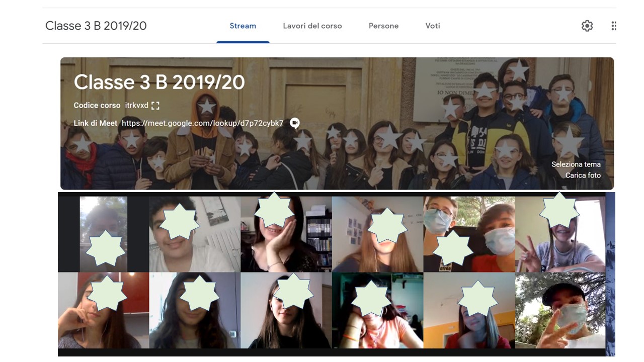This screenshot has height=362, width=644.
Task: Click the Meet video camera icon
Action: point(295,123)
